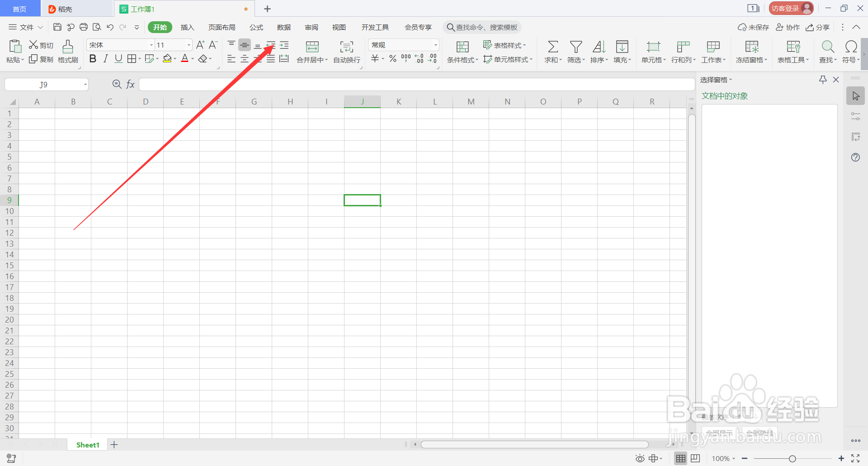Click the Freeze Panes (冻结窗格) icon
The width and height of the screenshot is (868, 466).
point(752,47)
